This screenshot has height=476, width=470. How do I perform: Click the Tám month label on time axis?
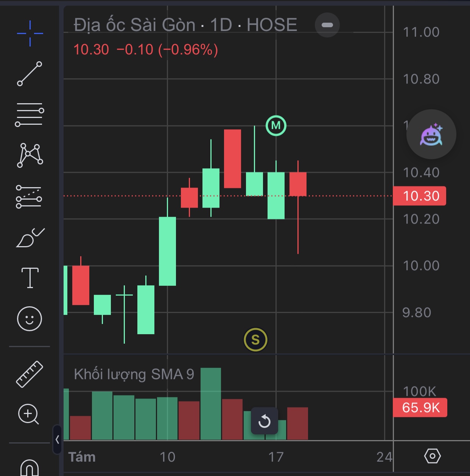[82, 457]
